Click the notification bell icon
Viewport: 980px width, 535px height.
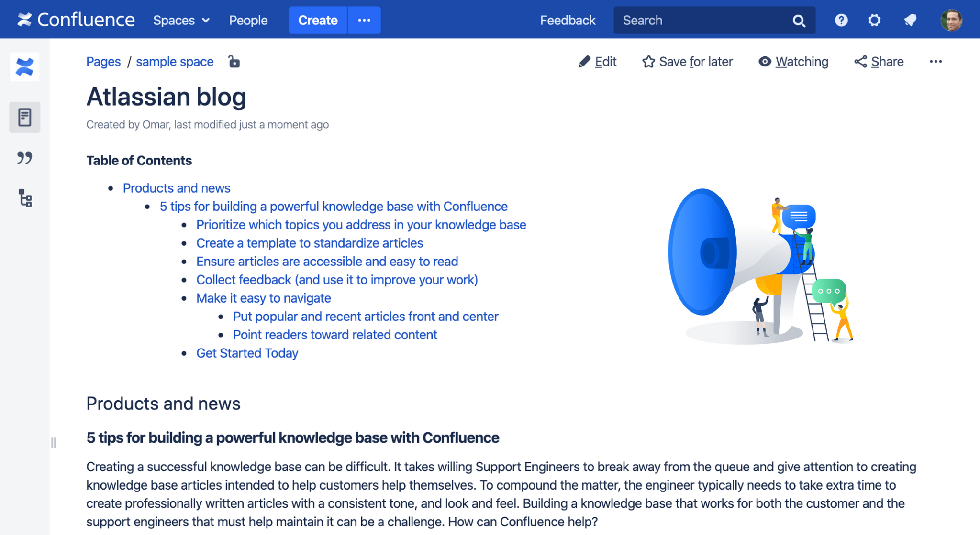908,20
